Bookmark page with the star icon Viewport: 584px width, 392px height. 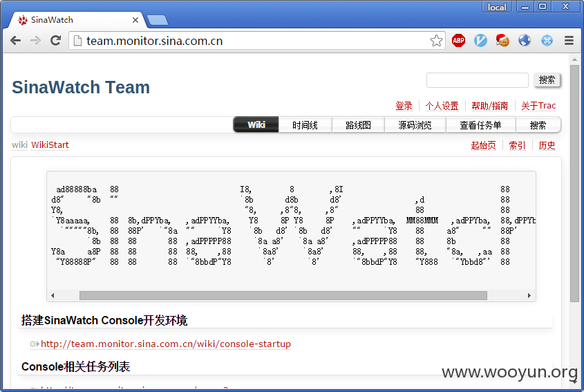tap(436, 41)
